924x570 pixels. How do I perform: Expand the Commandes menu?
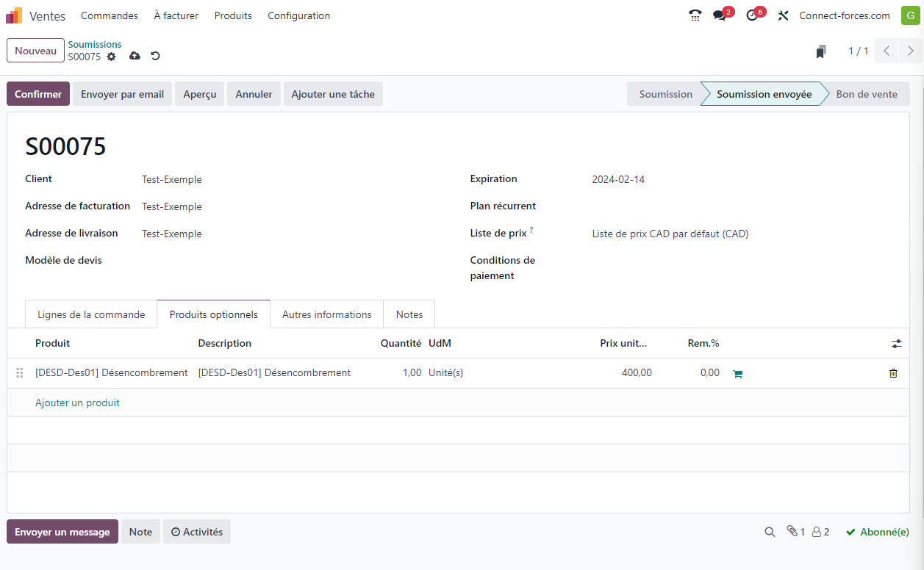click(x=110, y=15)
